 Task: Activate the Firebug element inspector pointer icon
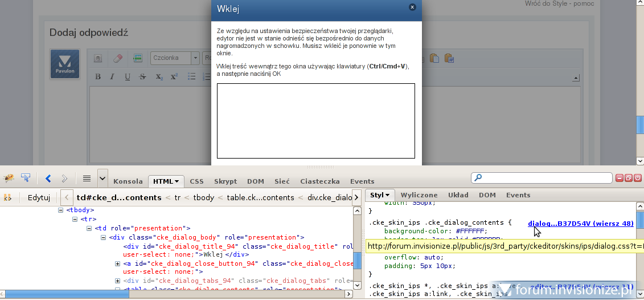click(26, 179)
